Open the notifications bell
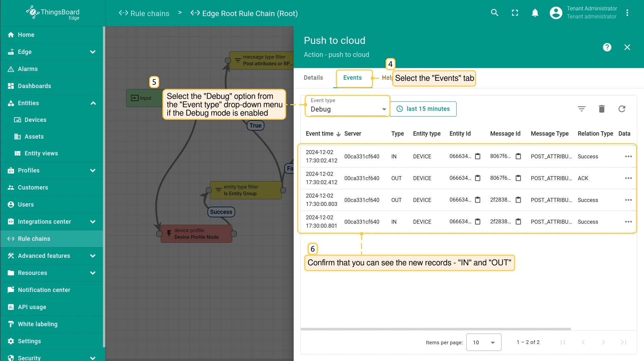 [x=535, y=13]
